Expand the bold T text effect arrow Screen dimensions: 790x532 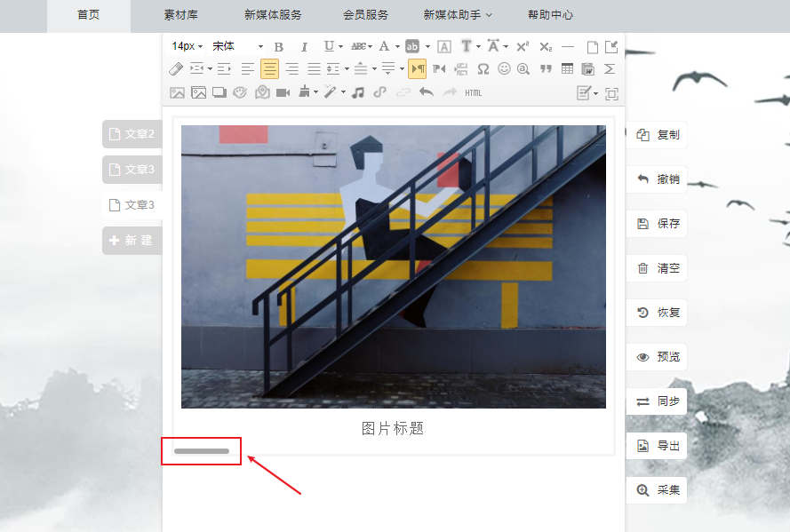tap(478, 47)
